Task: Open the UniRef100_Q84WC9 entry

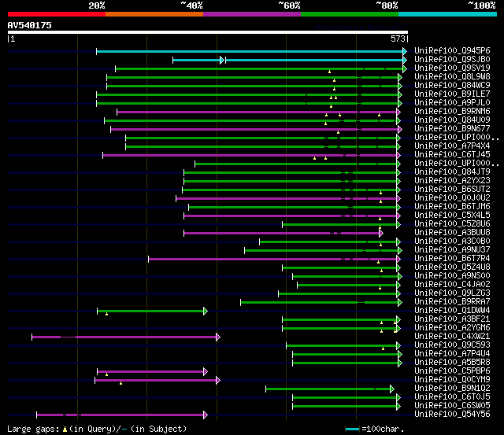Action: (452, 86)
